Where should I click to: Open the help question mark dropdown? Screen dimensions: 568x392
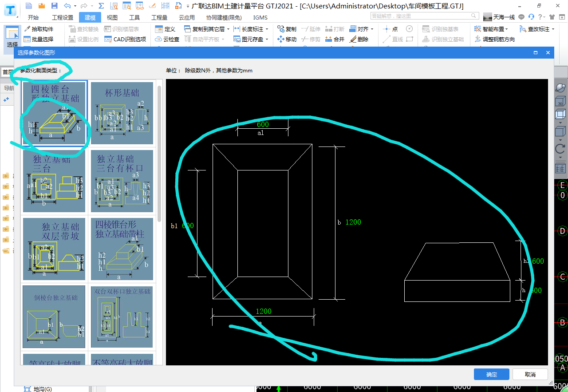(x=544, y=17)
